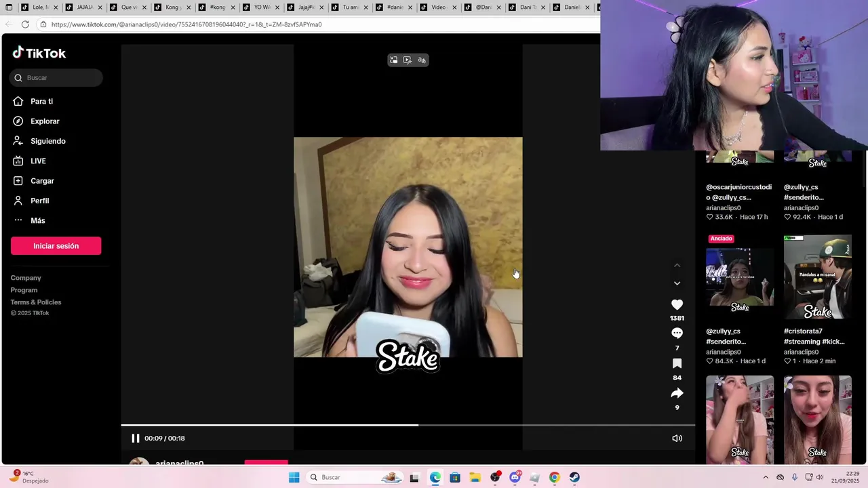This screenshot has width=868, height=488.
Task: Open Microsoft Store from taskbar
Action: tap(454, 477)
